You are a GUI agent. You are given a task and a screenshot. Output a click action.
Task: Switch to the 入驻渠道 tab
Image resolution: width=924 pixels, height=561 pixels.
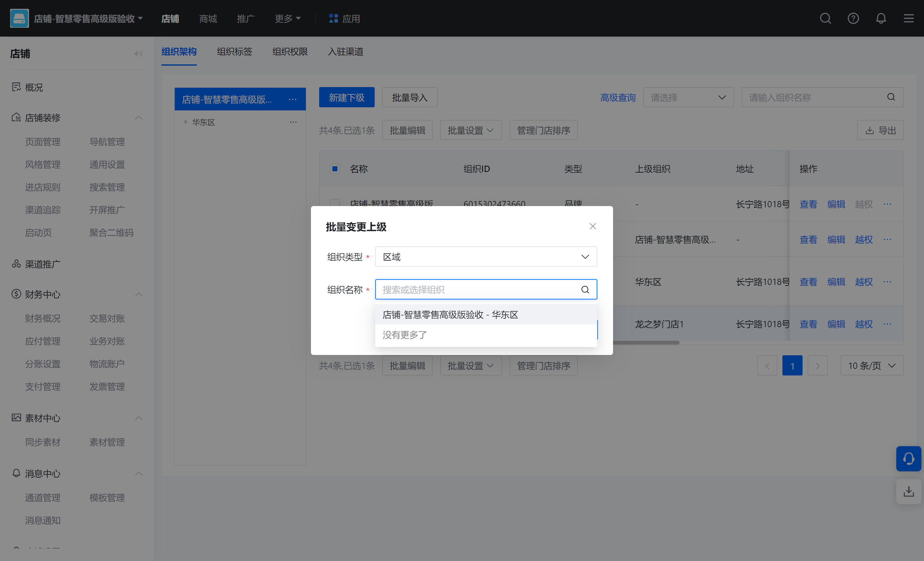tap(345, 51)
